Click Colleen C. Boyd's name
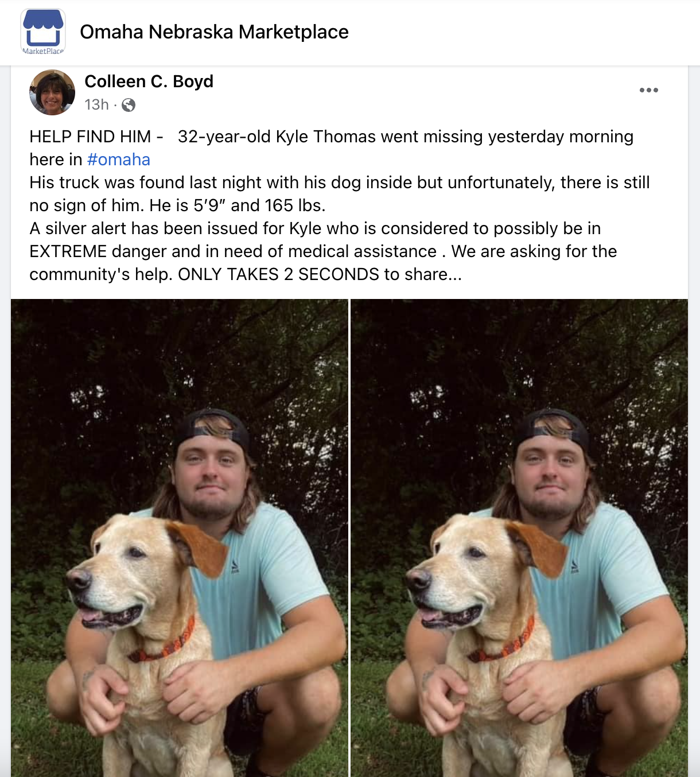 [x=149, y=81]
